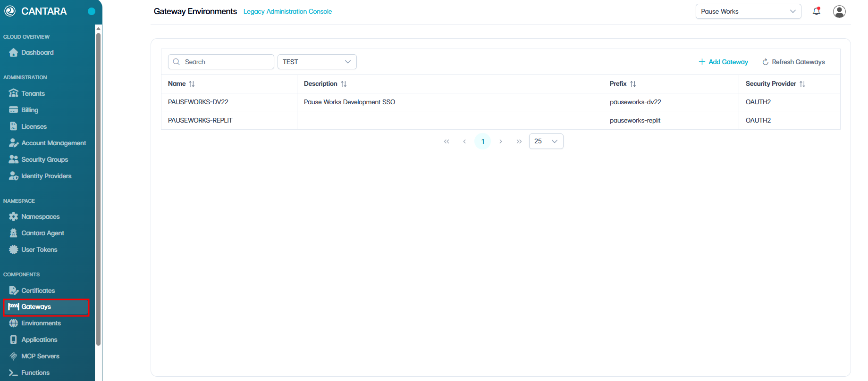868x381 pixels.
Task: Click the Identity Providers sidebar label
Action: [46, 176]
